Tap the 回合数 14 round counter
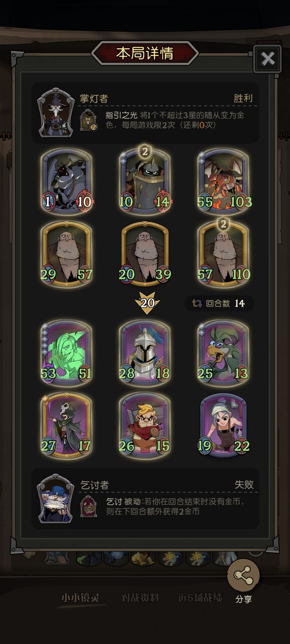 (x=219, y=303)
